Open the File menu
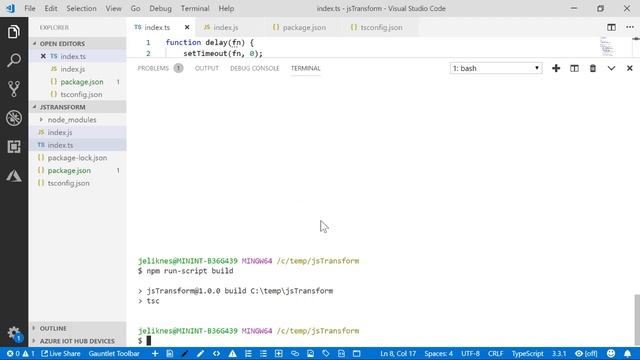Viewport: 640px width, 360px height. pyautogui.click(x=30, y=8)
